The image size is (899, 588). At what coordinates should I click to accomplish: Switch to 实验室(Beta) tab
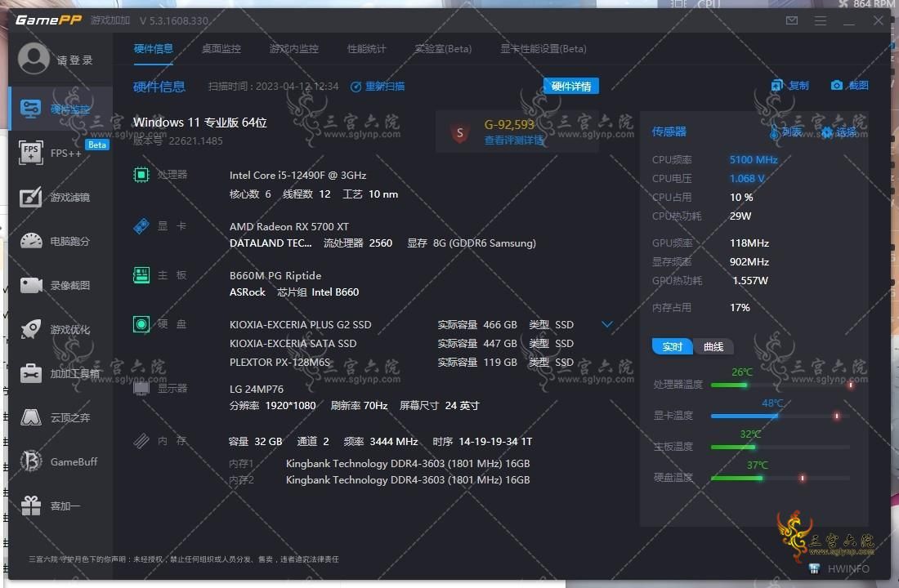[x=443, y=49]
